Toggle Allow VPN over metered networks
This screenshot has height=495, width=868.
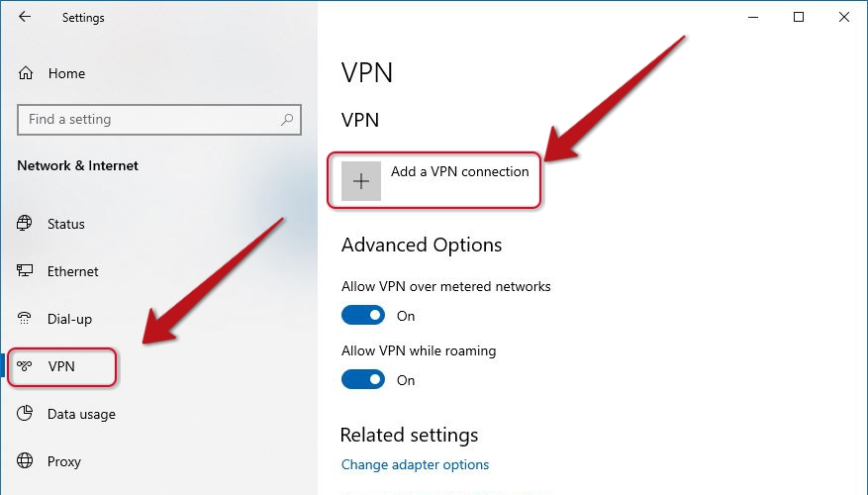coord(363,315)
